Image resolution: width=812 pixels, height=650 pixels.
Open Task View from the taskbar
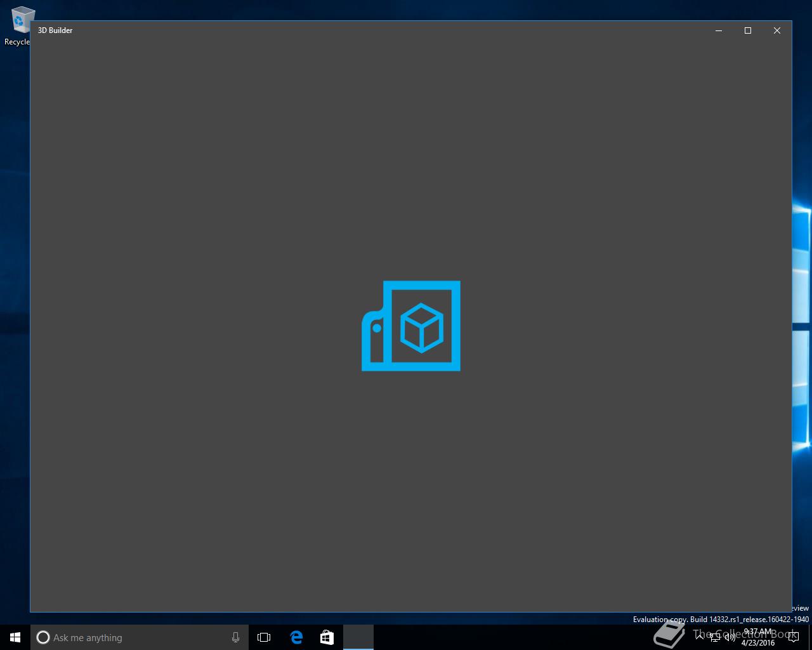(264, 637)
